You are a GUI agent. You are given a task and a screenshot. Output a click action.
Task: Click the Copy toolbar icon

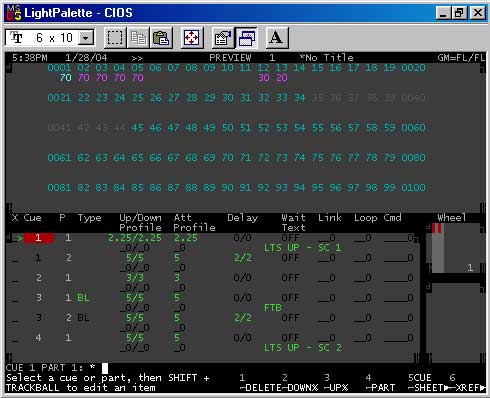(x=138, y=38)
